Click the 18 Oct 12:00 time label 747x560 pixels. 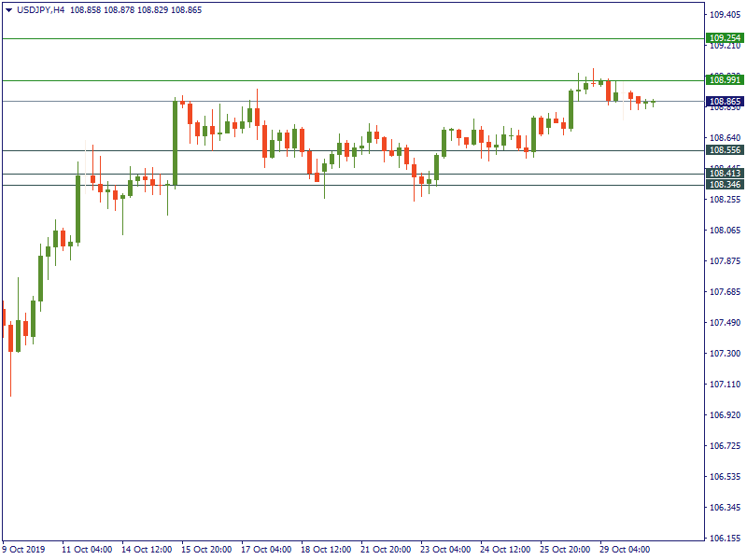coord(327,550)
